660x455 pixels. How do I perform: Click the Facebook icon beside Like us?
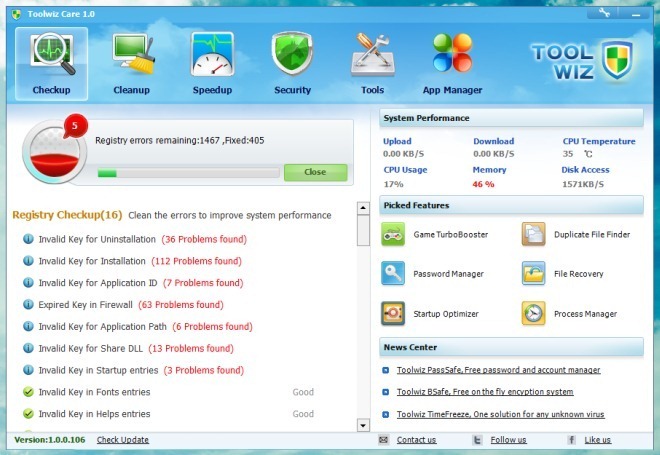click(x=571, y=440)
